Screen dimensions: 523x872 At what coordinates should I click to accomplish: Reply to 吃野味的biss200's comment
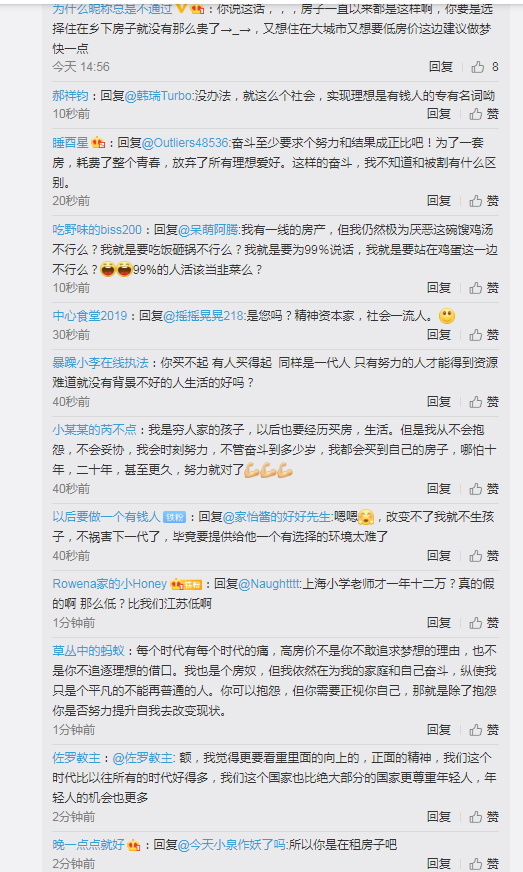tap(439, 288)
